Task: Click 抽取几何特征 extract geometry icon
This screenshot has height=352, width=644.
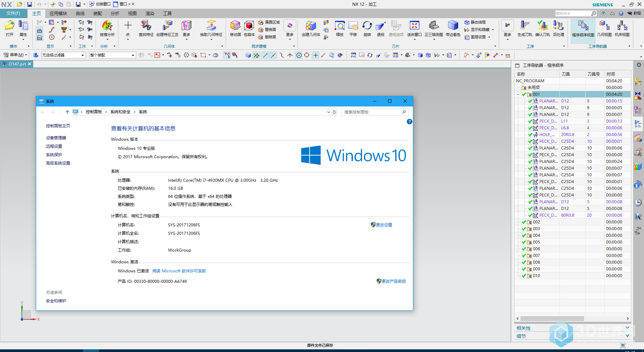Action: pos(211,28)
